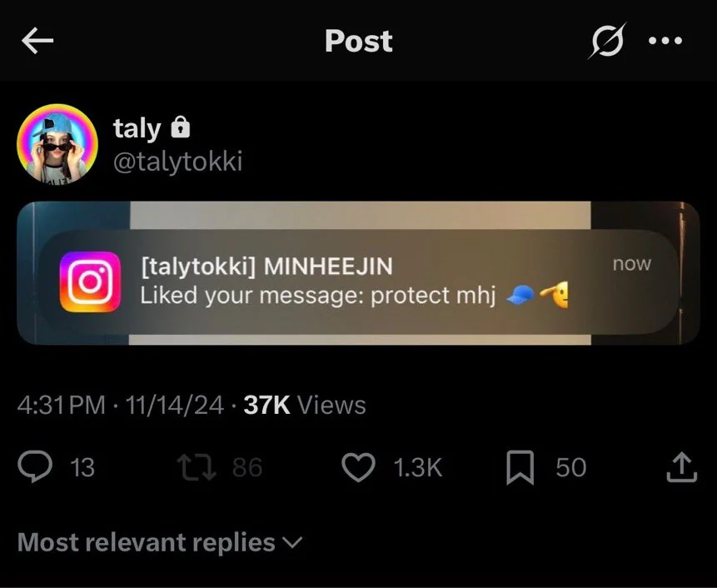
Task: Like the post with the heart icon
Action: 359,467
